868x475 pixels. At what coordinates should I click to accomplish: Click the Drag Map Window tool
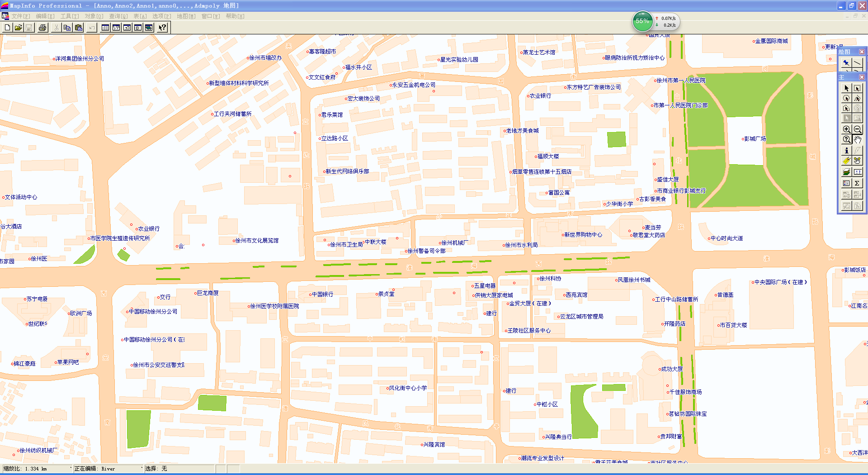click(857, 161)
